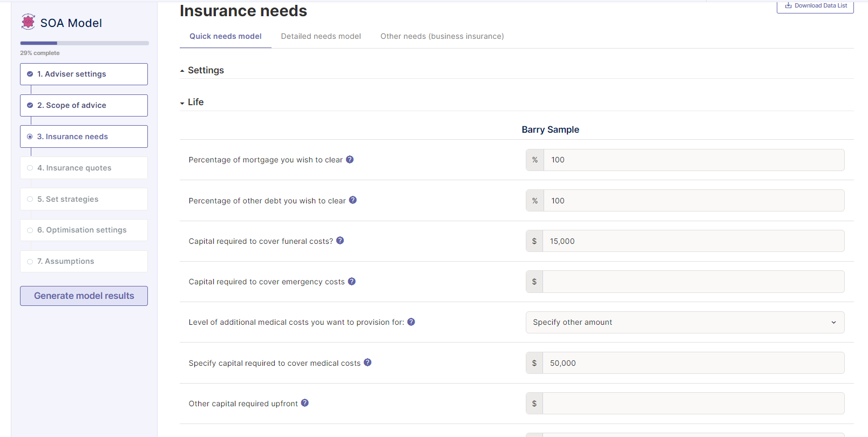Expand the Settings section

point(202,70)
